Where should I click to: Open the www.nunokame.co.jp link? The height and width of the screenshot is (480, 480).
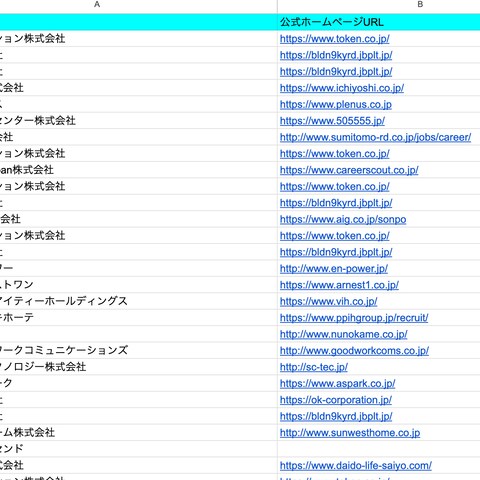click(x=344, y=334)
